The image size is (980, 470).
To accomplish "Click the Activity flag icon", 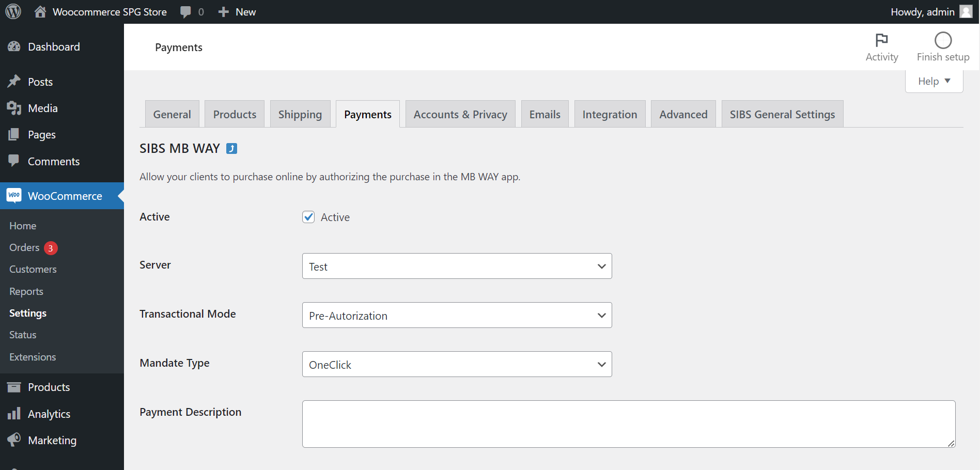I will 881,40.
